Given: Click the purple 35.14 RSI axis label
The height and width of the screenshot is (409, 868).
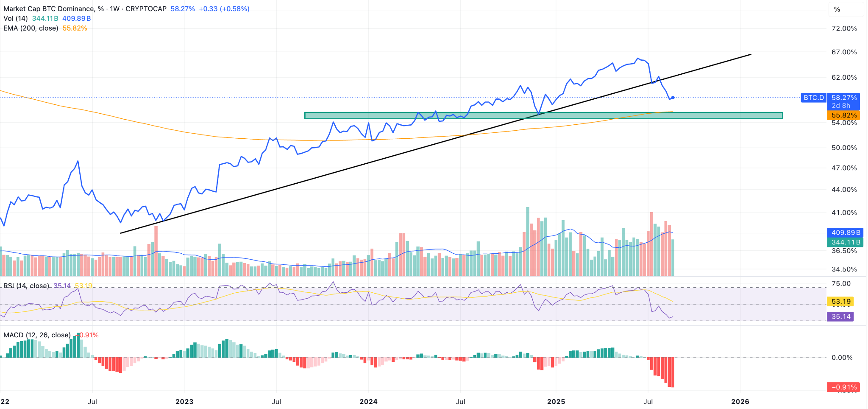Looking at the screenshot, I should (x=840, y=317).
